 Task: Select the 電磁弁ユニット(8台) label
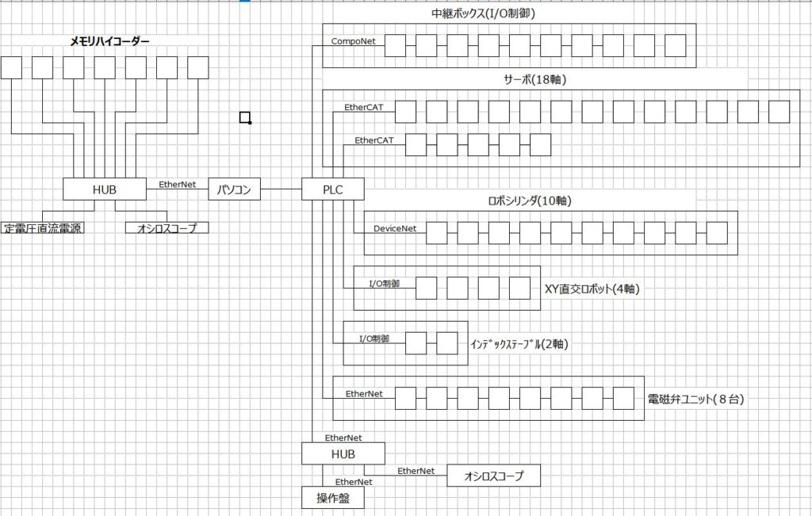point(695,399)
